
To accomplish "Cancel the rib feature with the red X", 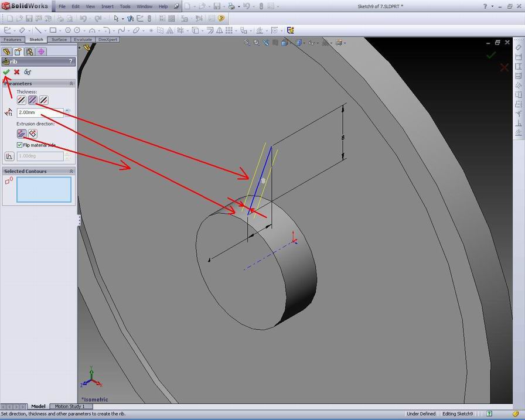I will click(16, 72).
